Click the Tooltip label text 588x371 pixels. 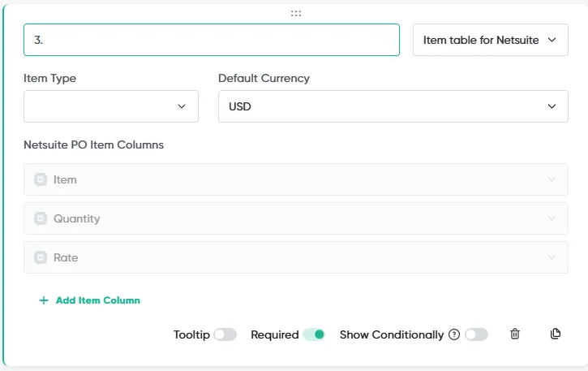tap(191, 334)
